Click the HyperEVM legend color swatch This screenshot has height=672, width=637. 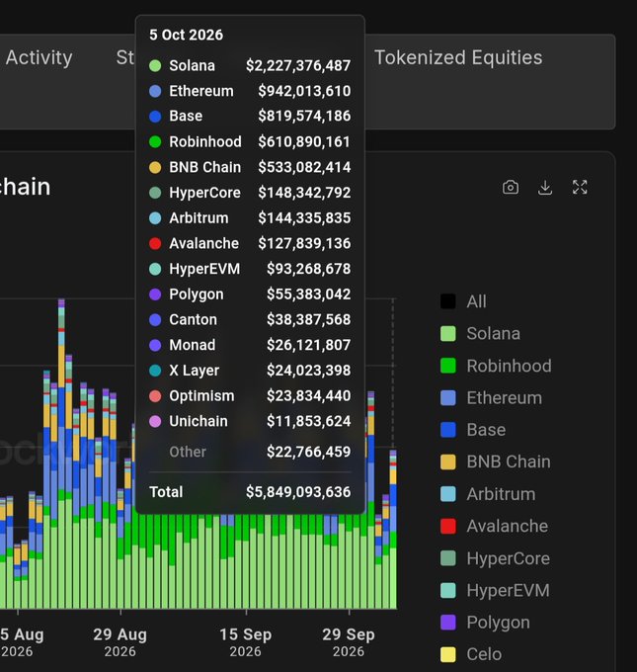click(x=448, y=590)
